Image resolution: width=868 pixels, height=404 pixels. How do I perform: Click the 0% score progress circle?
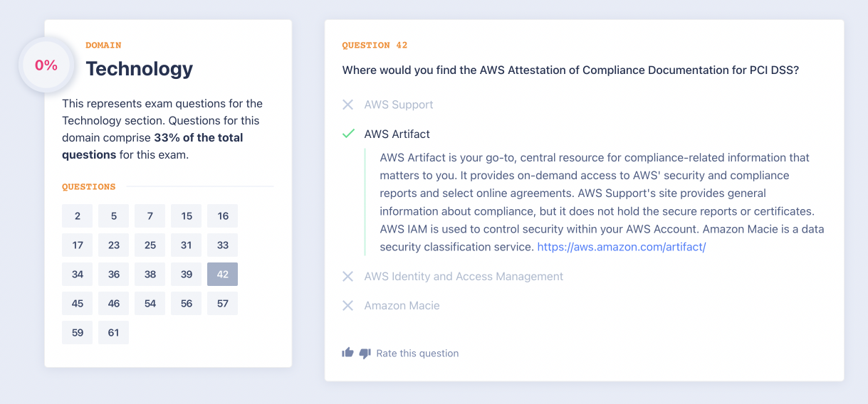(46, 65)
